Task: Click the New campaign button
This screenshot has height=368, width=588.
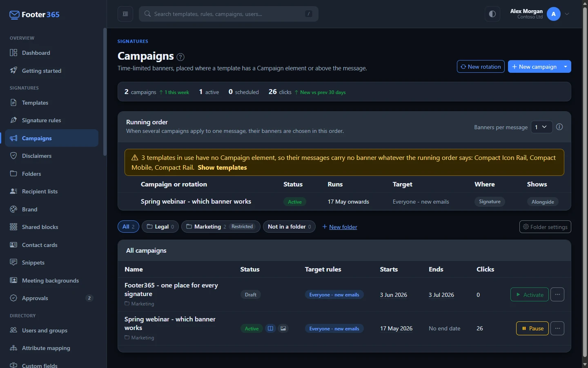Action: coord(534,67)
